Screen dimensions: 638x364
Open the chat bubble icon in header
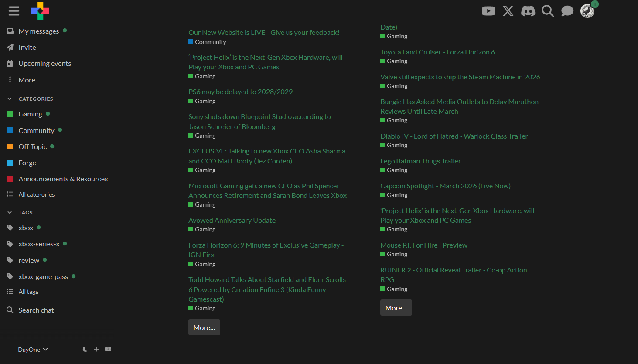point(567,11)
